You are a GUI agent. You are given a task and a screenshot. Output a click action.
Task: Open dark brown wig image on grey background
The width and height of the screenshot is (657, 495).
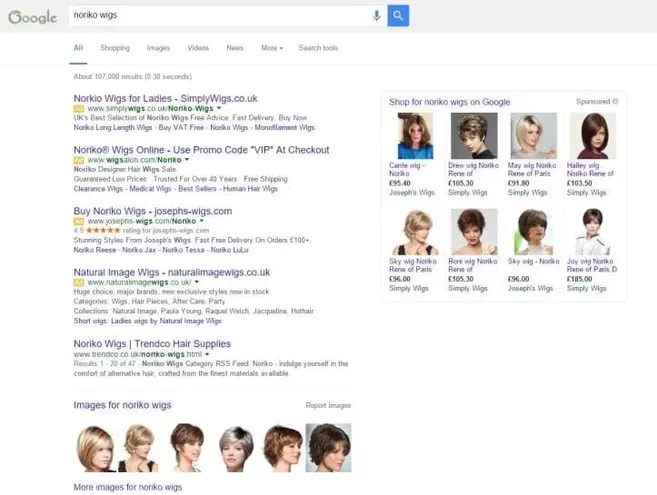pos(328,448)
